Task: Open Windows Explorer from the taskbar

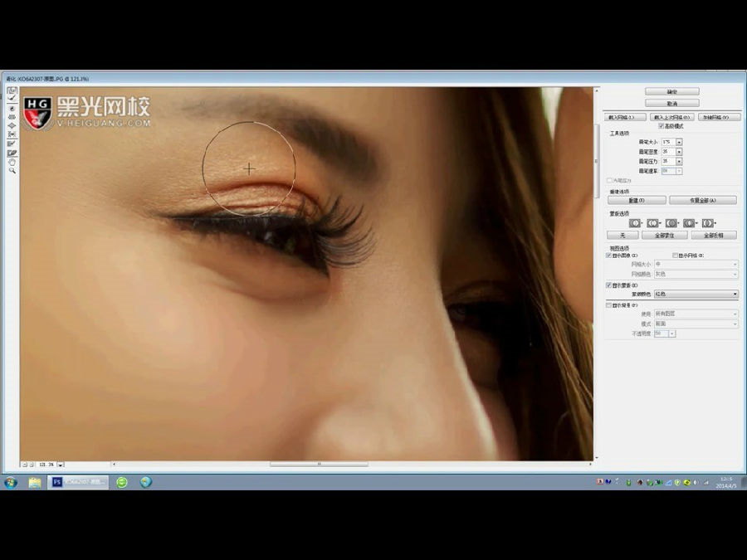Action: coord(35,482)
